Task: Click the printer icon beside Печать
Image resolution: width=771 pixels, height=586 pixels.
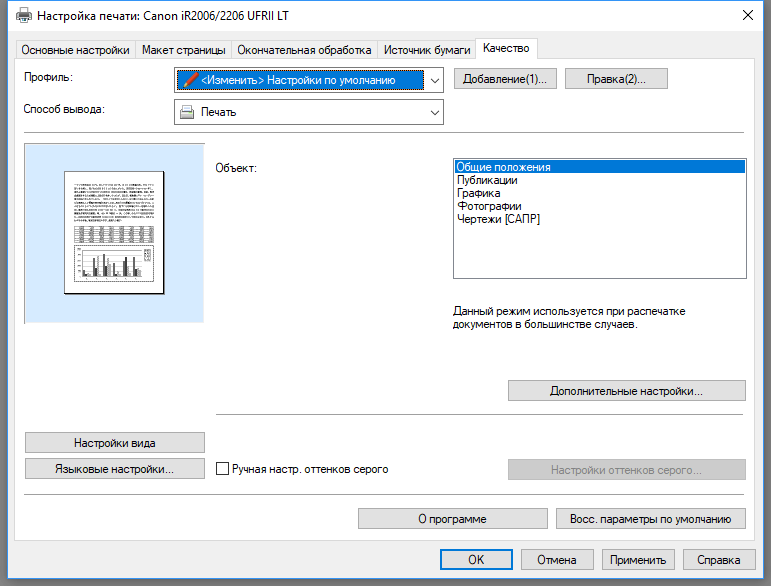Action: pos(187,112)
